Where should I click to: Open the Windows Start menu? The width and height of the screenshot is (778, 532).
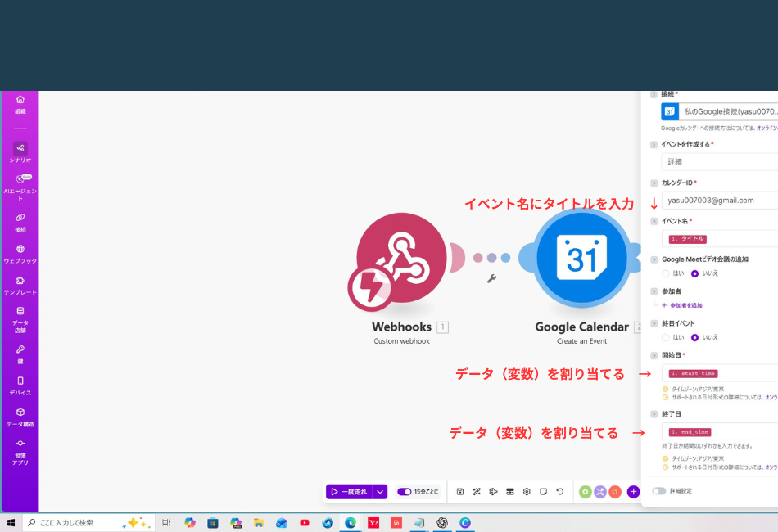click(10, 522)
